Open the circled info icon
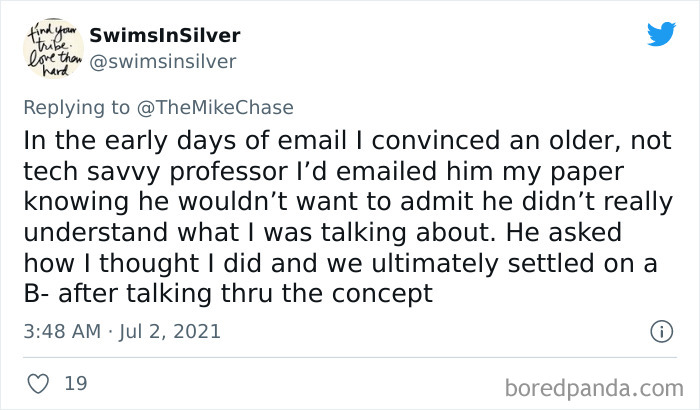The width and height of the screenshot is (700, 410). click(x=660, y=330)
